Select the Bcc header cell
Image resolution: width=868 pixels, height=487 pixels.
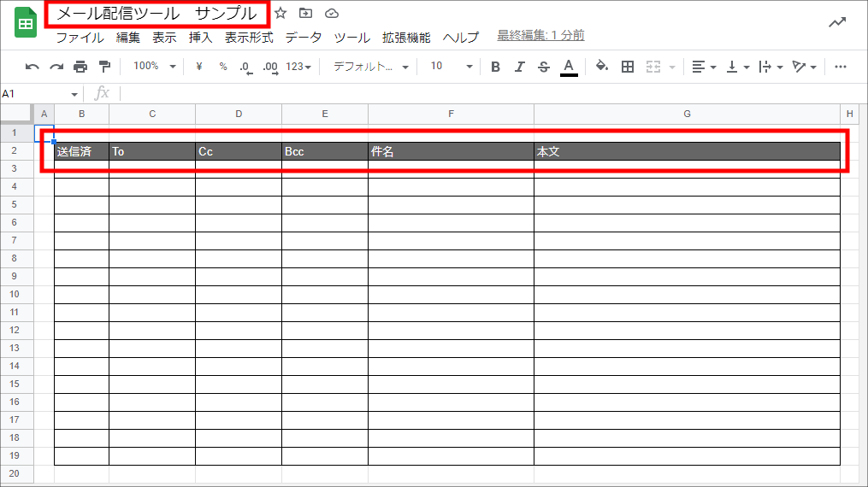pos(325,151)
